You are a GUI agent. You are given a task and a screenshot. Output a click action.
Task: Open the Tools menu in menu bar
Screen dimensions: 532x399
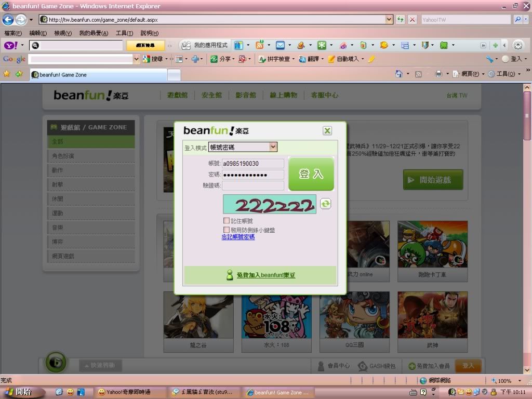click(125, 33)
